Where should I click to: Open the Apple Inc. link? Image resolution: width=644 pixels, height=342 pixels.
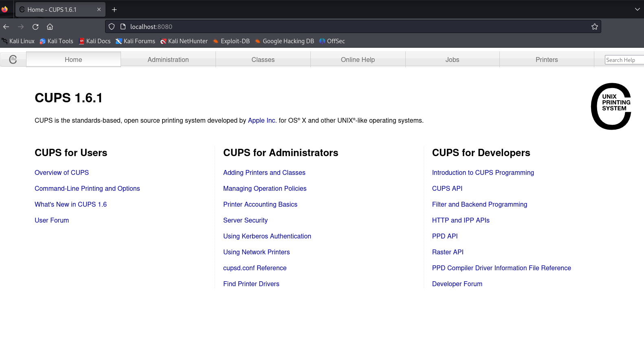pos(262,121)
